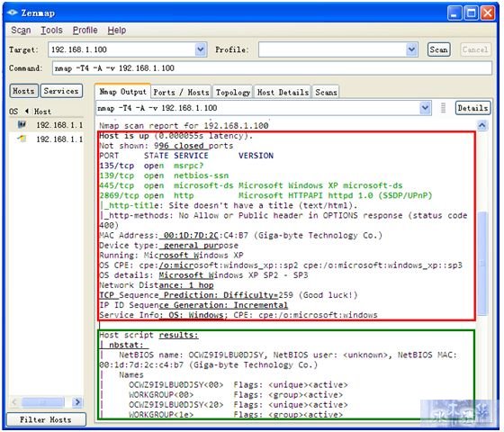Click the 'IP ID Sequence Generation' line
Viewport: 504px width, 432px height.
coord(193,305)
